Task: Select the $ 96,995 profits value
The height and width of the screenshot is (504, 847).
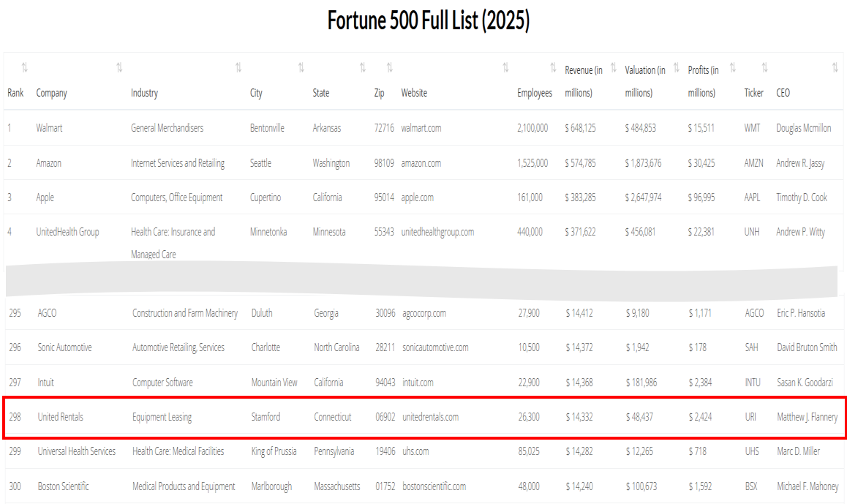Action: 701,198
